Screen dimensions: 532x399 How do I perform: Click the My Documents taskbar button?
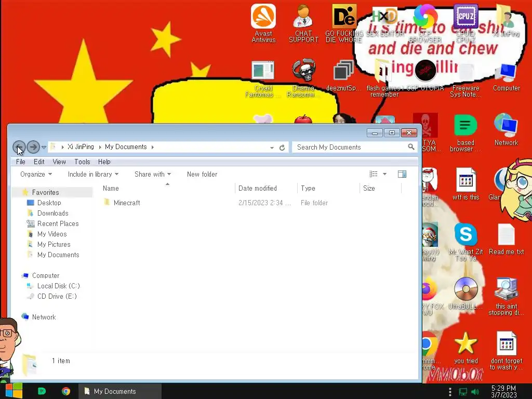(120, 391)
